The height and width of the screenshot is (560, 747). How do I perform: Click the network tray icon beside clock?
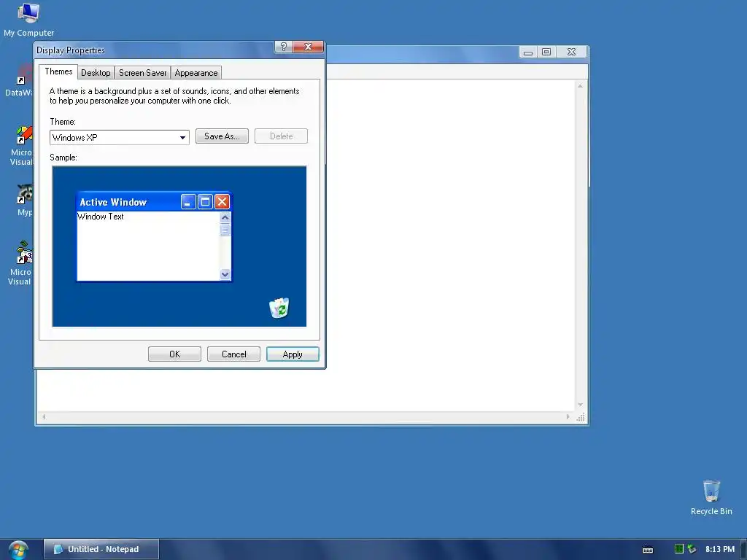692,549
